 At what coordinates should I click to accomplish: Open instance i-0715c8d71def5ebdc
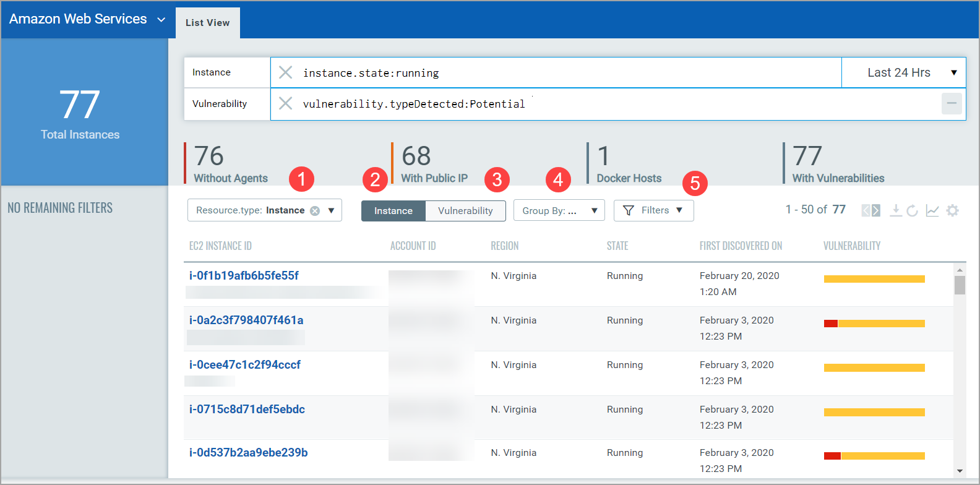coord(247,409)
